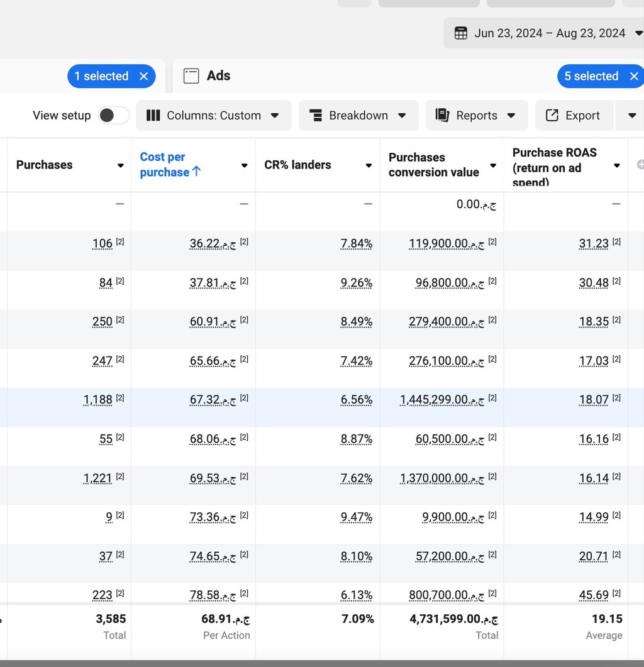The width and height of the screenshot is (644, 667).
Task: Click the Export arrow icon
Action: (x=552, y=115)
